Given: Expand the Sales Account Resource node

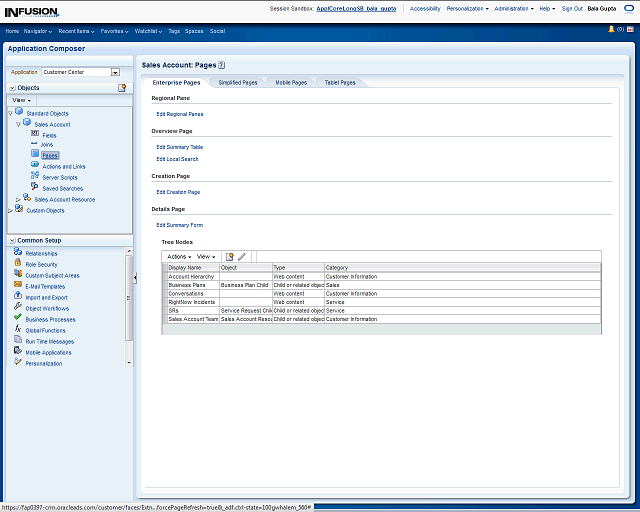Looking at the screenshot, I should click(18, 199).
